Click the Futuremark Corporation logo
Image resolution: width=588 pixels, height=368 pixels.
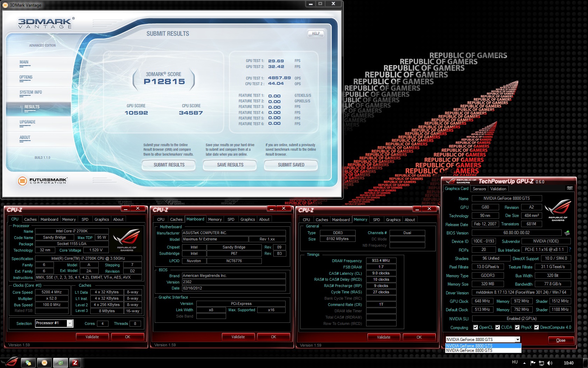click(x=42, y=181)
